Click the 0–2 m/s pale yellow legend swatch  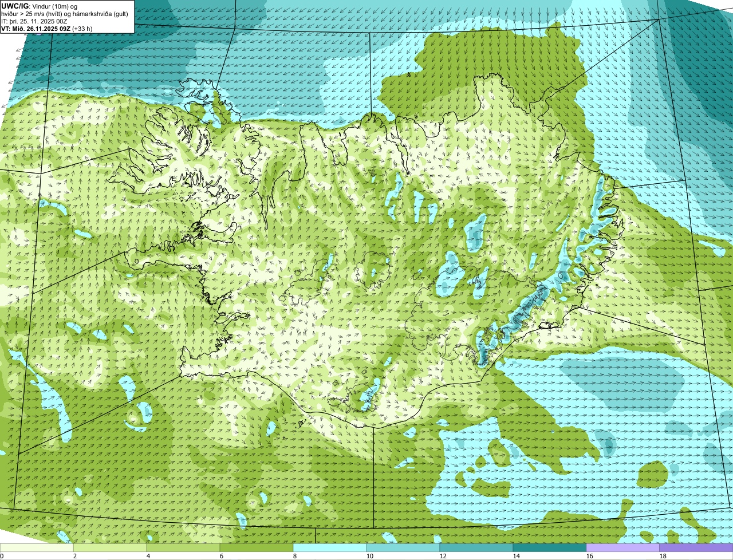pos(37,548)
